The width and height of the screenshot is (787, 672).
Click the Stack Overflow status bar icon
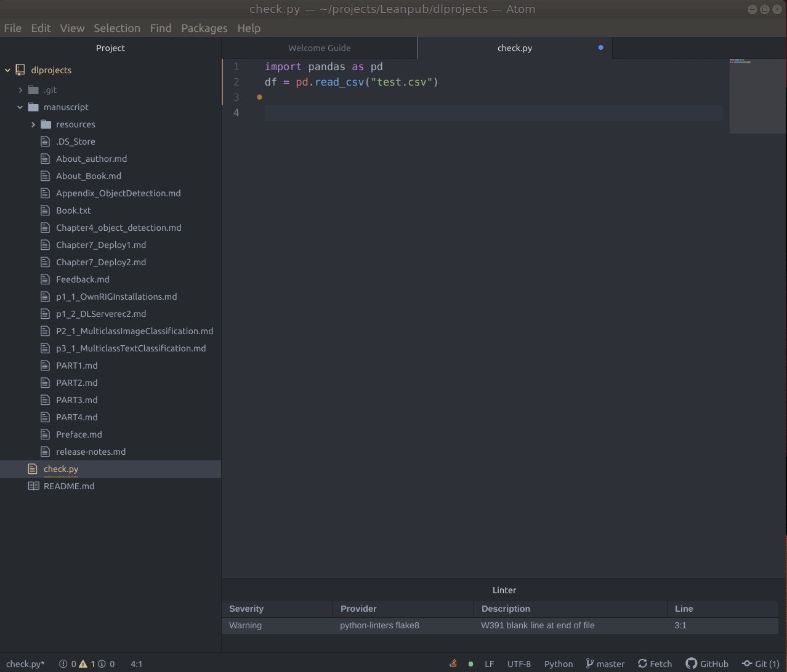tap(453, 663)
